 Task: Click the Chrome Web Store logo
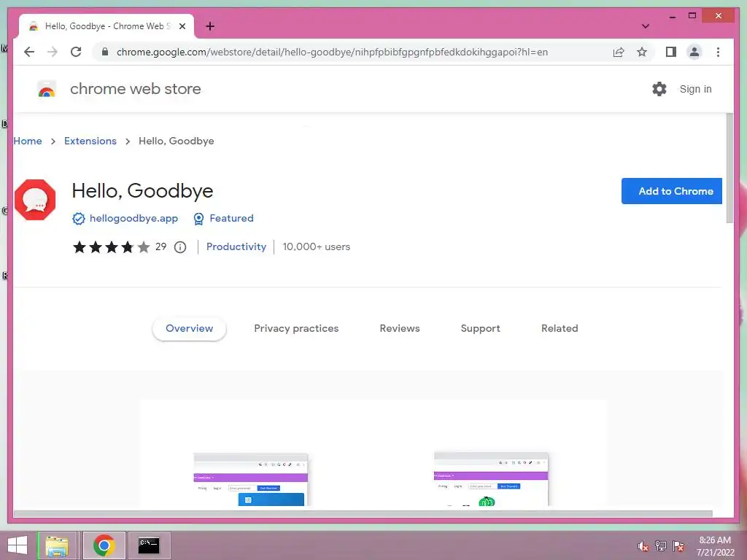(x=47, y=89)
